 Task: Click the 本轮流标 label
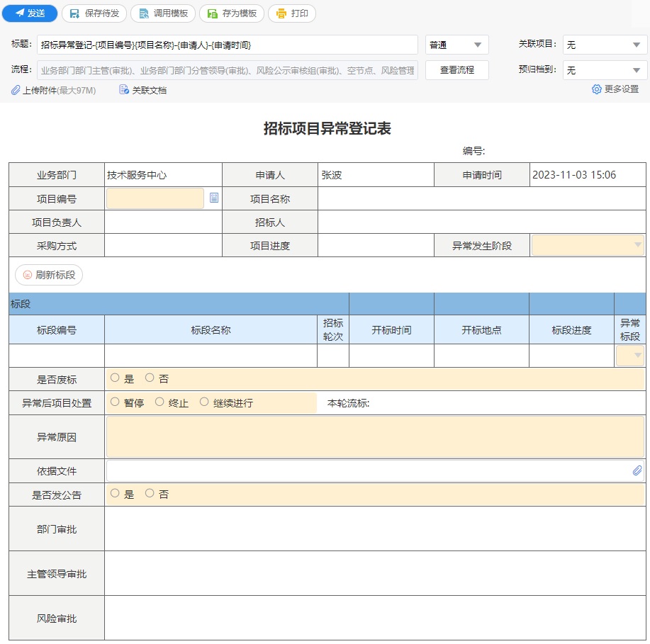pyautogui.click(x=348, y=403)
